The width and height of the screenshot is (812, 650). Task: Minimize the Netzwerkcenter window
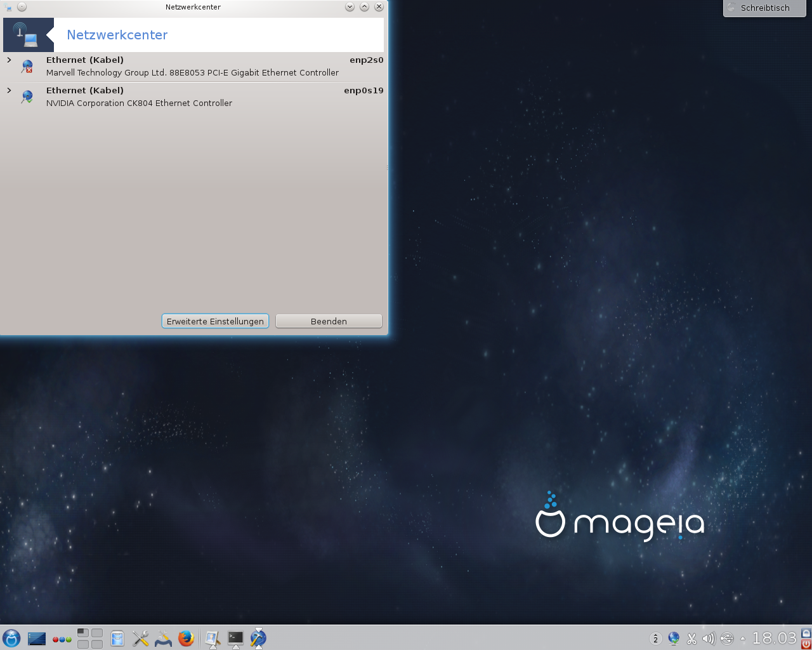coord(350,7)
